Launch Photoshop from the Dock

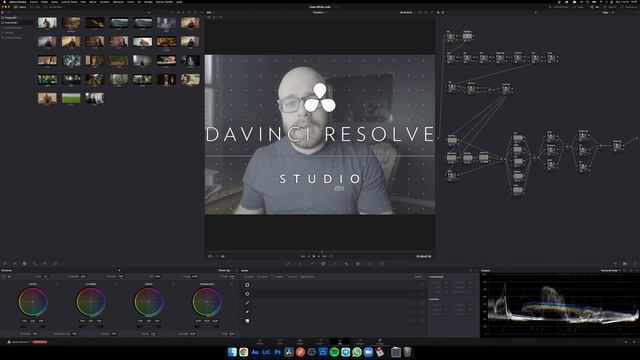(x=278, y=352)
